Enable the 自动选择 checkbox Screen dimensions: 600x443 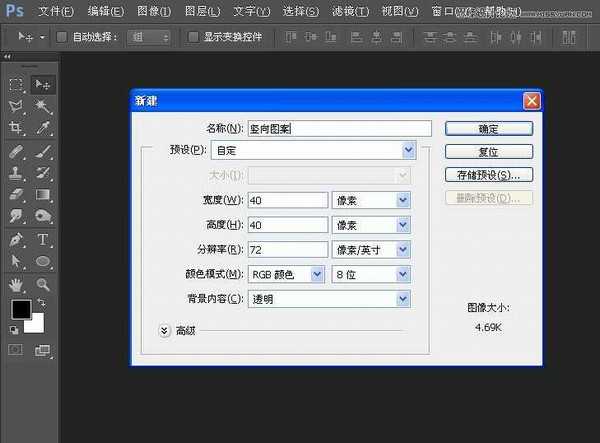[62, 37]
